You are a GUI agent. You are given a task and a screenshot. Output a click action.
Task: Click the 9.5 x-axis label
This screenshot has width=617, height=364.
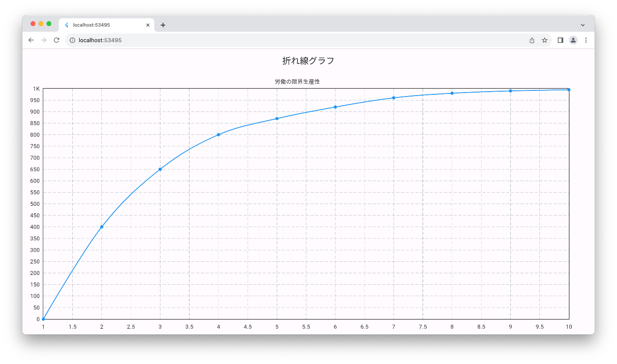(539, 327)
